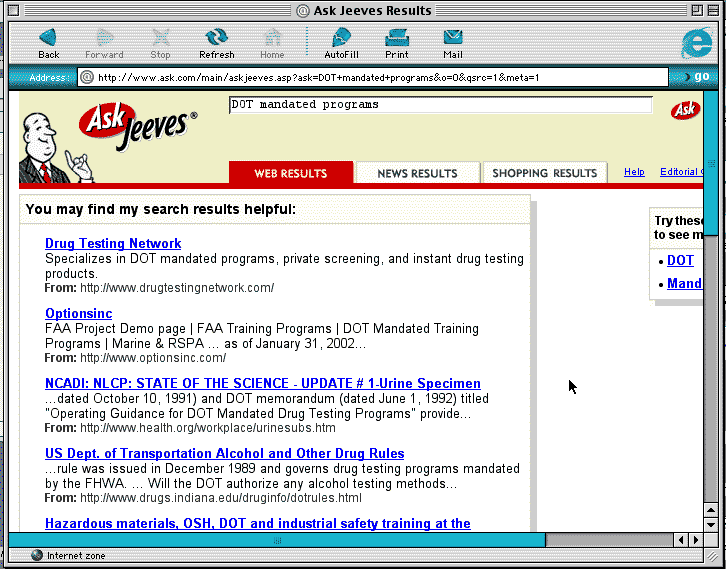This screenshot has width=726, height=569.
Task: Click the Internet zone globe icon
Action: (x=37, y=555)
